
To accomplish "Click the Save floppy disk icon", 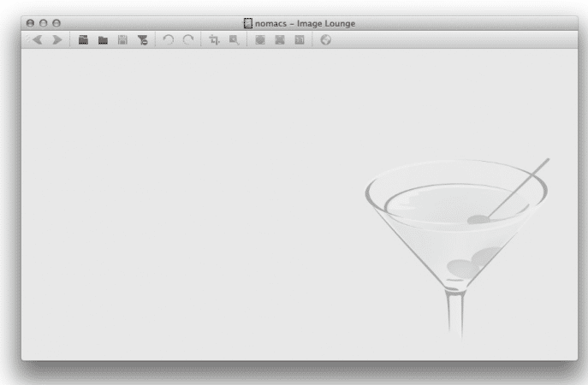I will pyautogui.click(x=122, y=39).
